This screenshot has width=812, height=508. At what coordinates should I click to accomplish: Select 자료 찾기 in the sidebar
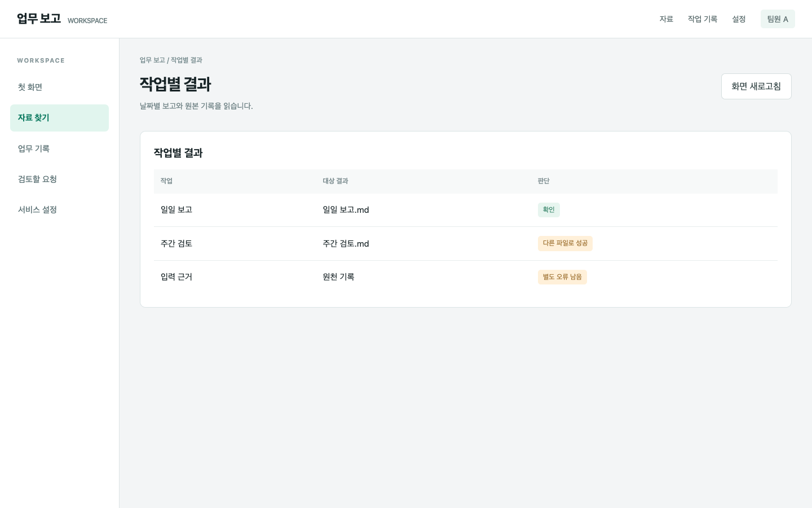point(59,118)
